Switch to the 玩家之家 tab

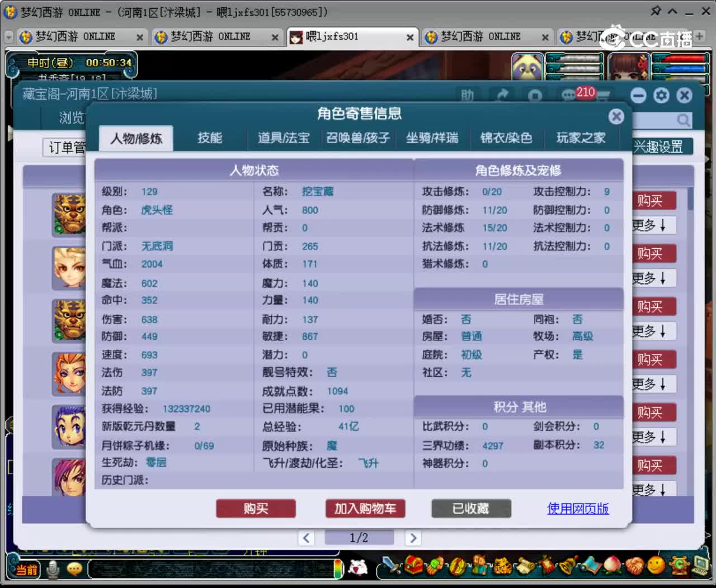(x=581, y=138)
